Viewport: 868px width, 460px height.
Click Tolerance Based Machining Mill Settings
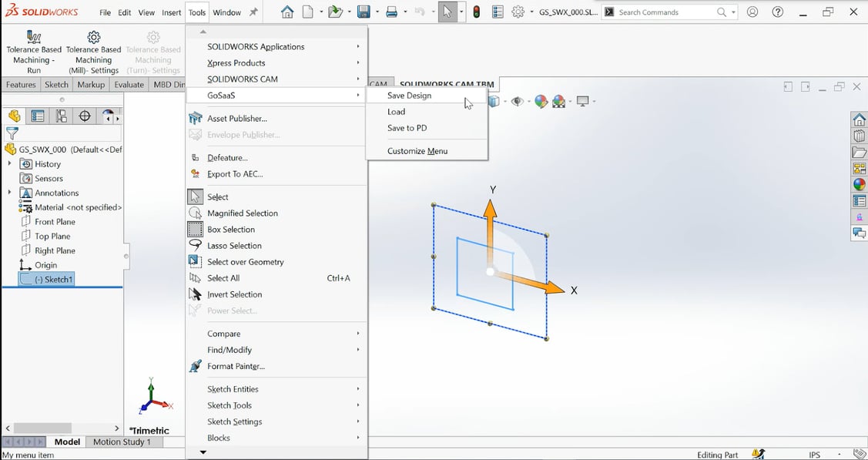[94, 53]
